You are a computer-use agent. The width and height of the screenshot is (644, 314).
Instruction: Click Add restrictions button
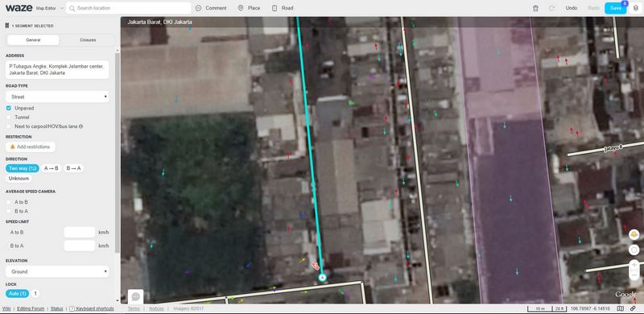(31, 147)
